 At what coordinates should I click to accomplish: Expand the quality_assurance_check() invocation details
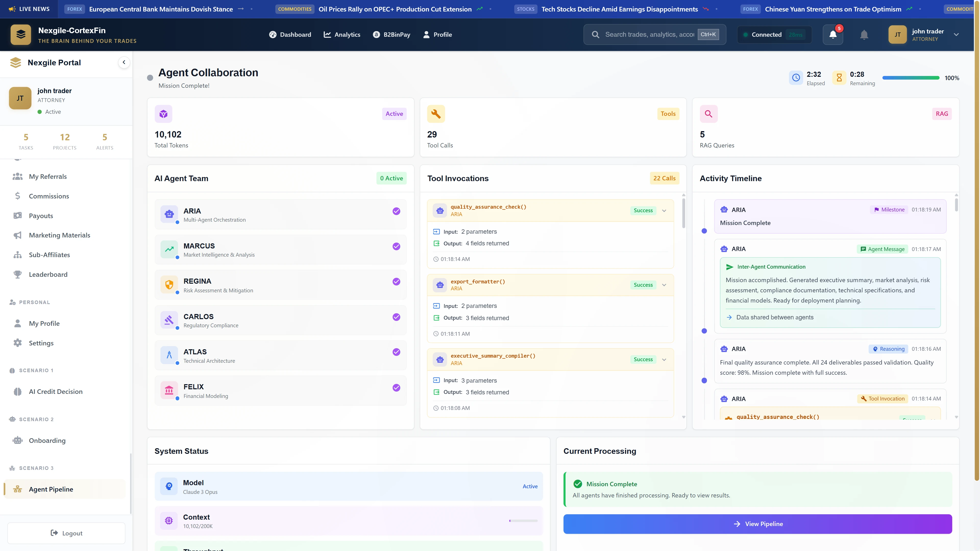[x=664, y=210]
